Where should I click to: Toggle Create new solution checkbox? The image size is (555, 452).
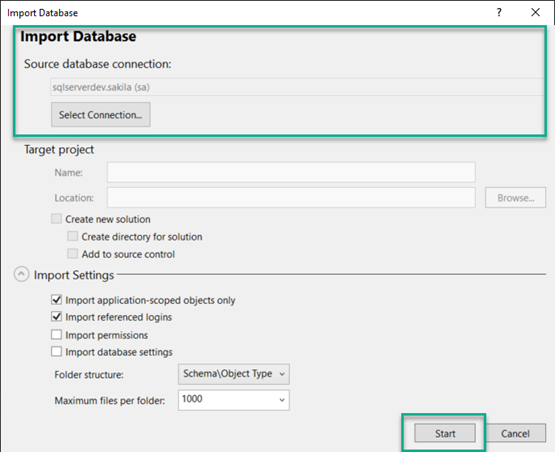point(57,219)
